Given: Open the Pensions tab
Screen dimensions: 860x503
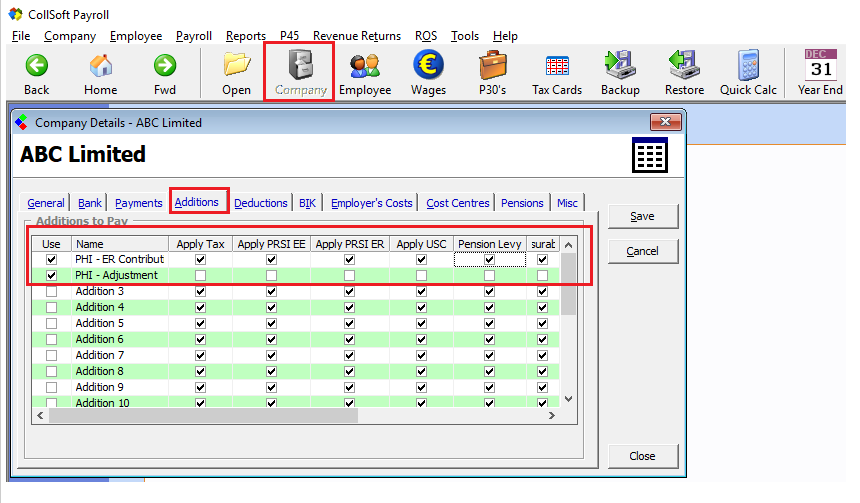Looking at the screenshot, I should pyautogui.click(x=522, y=203).
